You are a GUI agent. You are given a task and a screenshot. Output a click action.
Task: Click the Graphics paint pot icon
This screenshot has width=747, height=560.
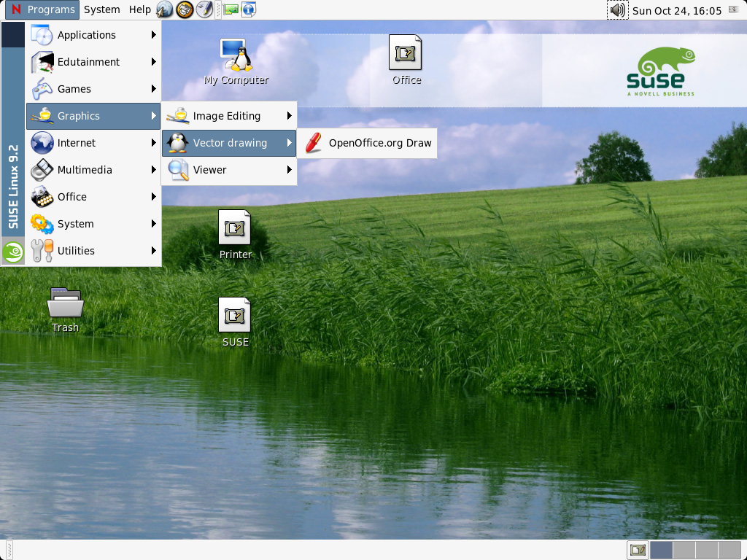42,116
